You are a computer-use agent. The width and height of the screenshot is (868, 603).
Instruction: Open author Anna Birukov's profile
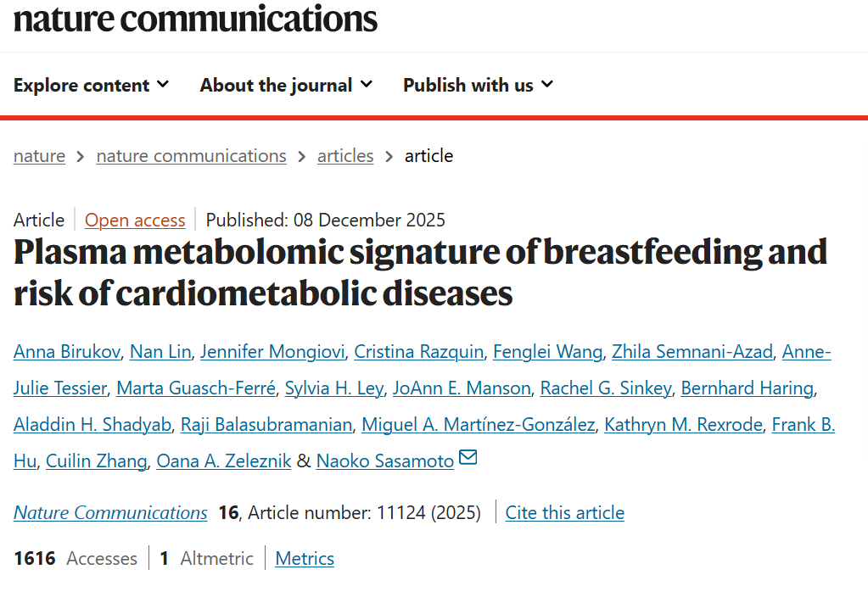click(67, 351)
